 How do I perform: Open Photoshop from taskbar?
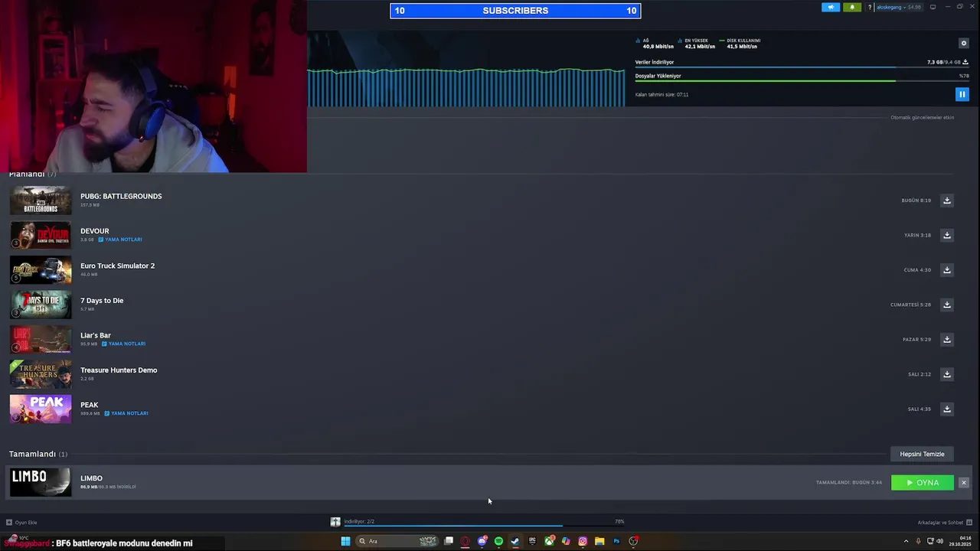[616, 541]
